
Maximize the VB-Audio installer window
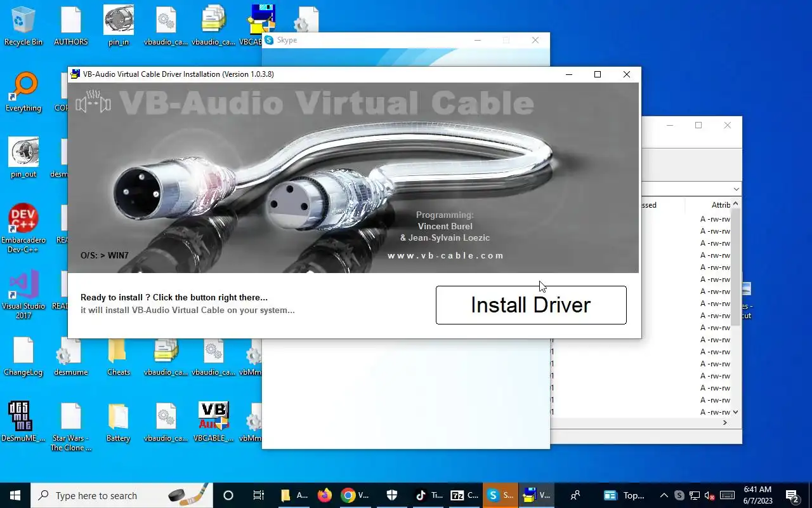[x=597, y=74]
